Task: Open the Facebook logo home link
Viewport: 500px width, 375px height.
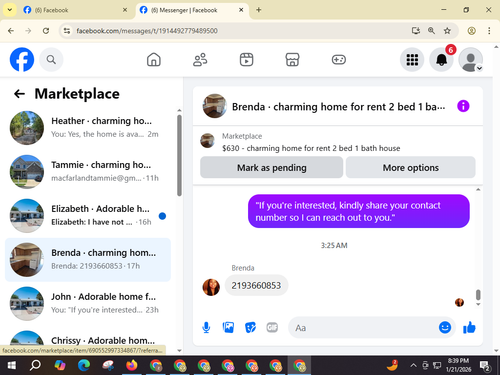Action: click(x=22, y=60)
